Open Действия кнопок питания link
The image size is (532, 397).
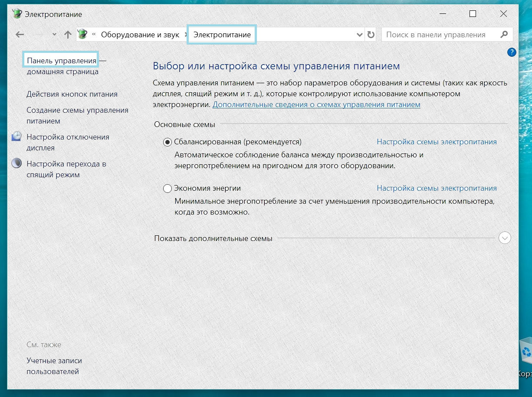click(x=72, y=94)
